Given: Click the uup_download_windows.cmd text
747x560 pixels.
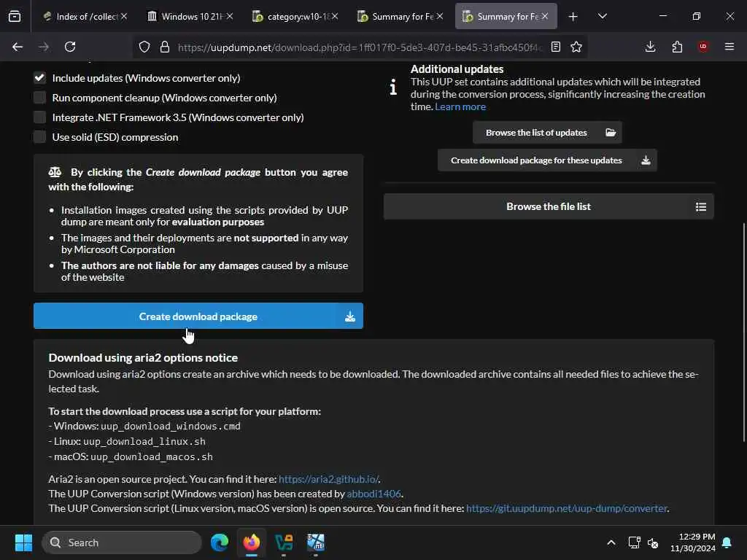Looking at the screenshot, I should point(171,426).
